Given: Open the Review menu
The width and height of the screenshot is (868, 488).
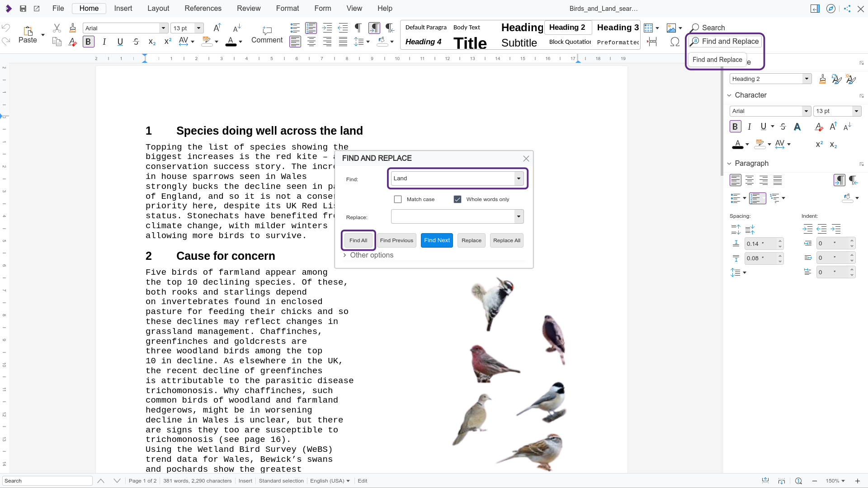Looking at the screenshot, I should pyautogui.click(x=249, y=8).
